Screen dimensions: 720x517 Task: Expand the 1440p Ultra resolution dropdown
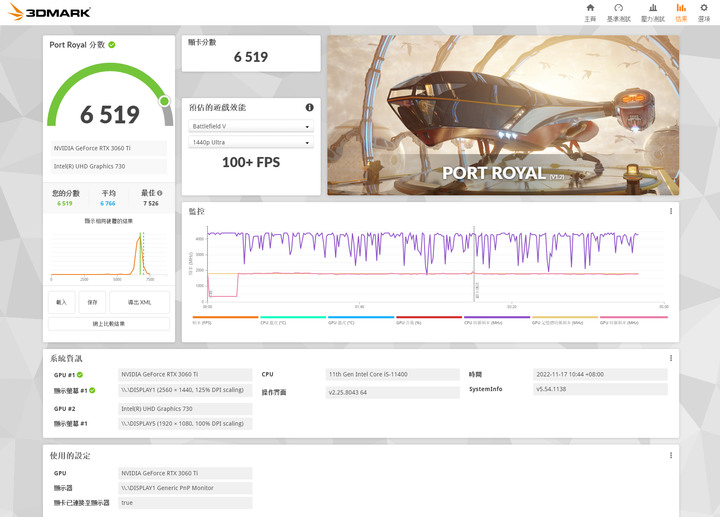[251, 143]
